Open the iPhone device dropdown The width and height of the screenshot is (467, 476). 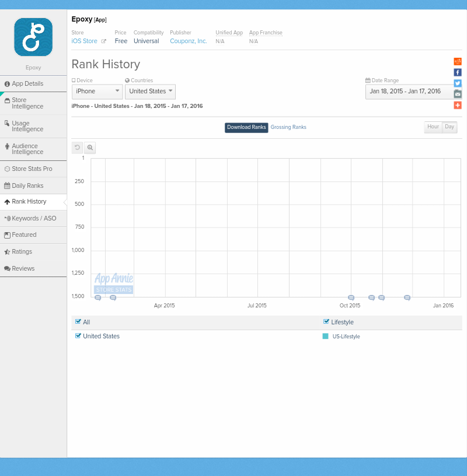click(x=97, y=92)
